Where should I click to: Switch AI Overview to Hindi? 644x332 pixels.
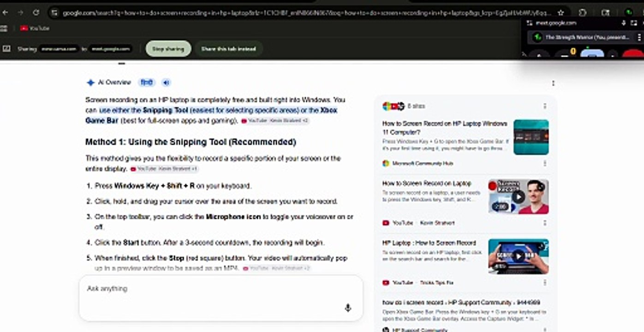click(147, 83)
